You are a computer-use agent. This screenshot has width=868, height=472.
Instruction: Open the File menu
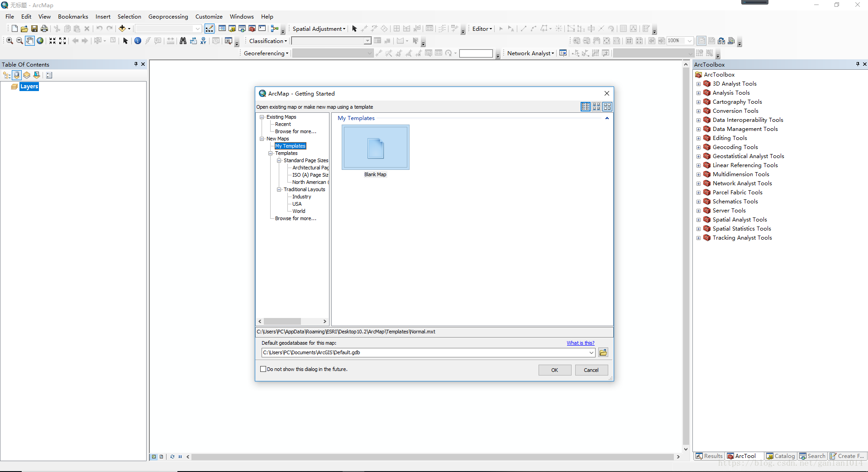click(x=10, y=16)
